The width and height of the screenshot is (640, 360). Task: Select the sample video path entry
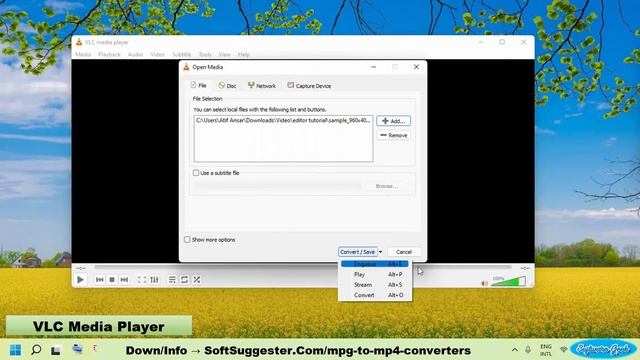(x=283, y=120)
